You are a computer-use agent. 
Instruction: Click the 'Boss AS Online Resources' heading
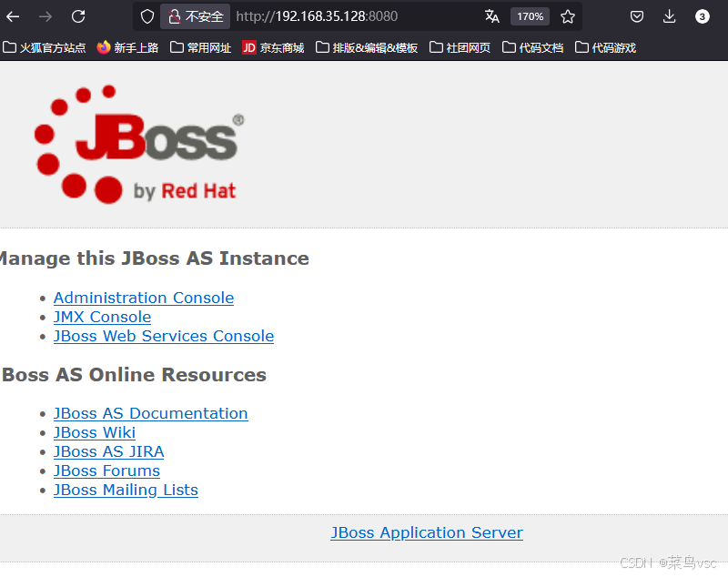134,375
